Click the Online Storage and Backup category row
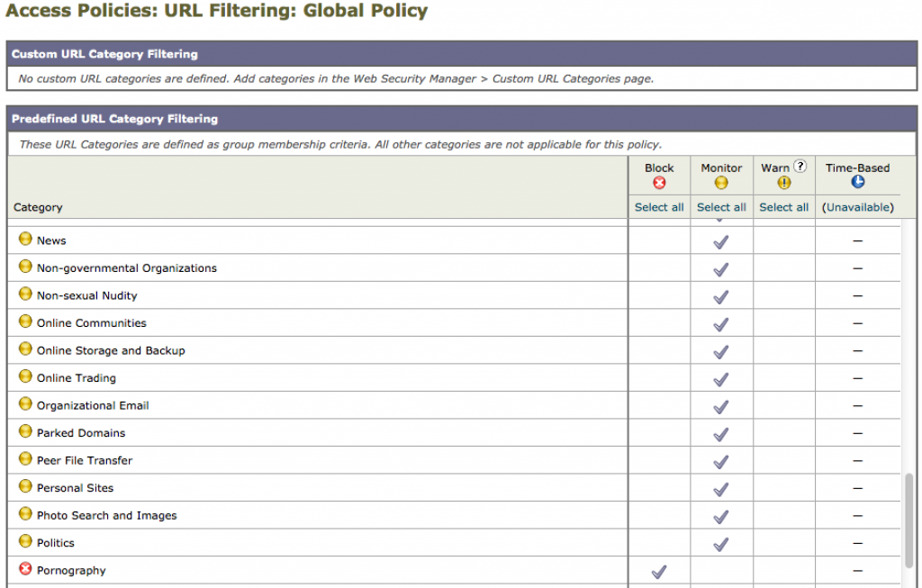The width and height of the screenshot is (922, 588). pyautogui.click(x=111, y=350)
